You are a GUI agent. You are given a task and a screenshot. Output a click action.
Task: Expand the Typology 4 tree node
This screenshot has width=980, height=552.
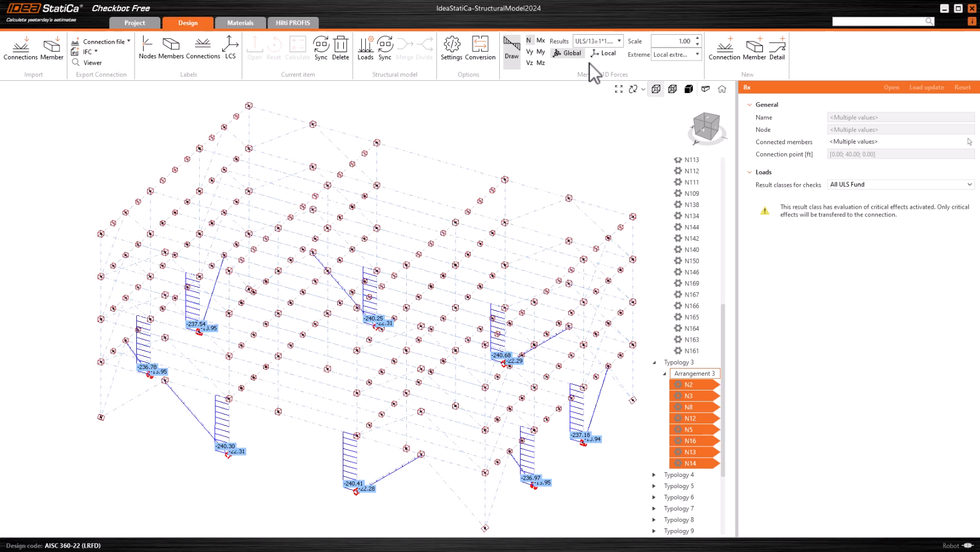tap(654, 475)
